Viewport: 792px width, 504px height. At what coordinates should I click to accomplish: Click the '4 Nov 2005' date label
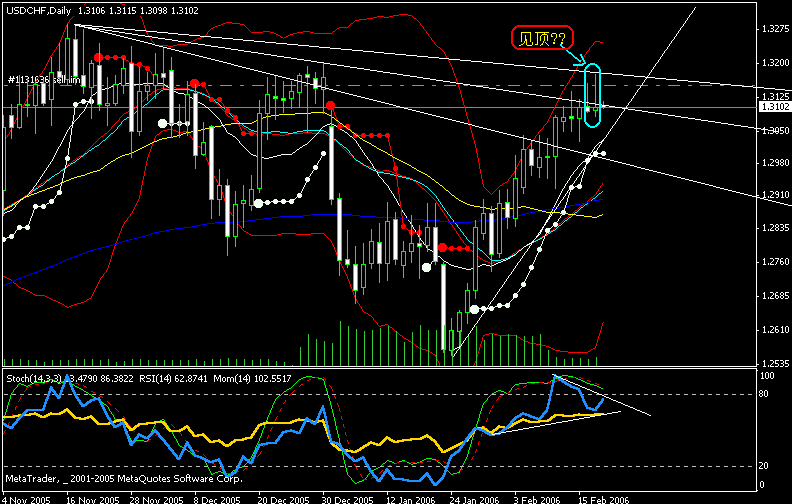click(x=27, y=500)
